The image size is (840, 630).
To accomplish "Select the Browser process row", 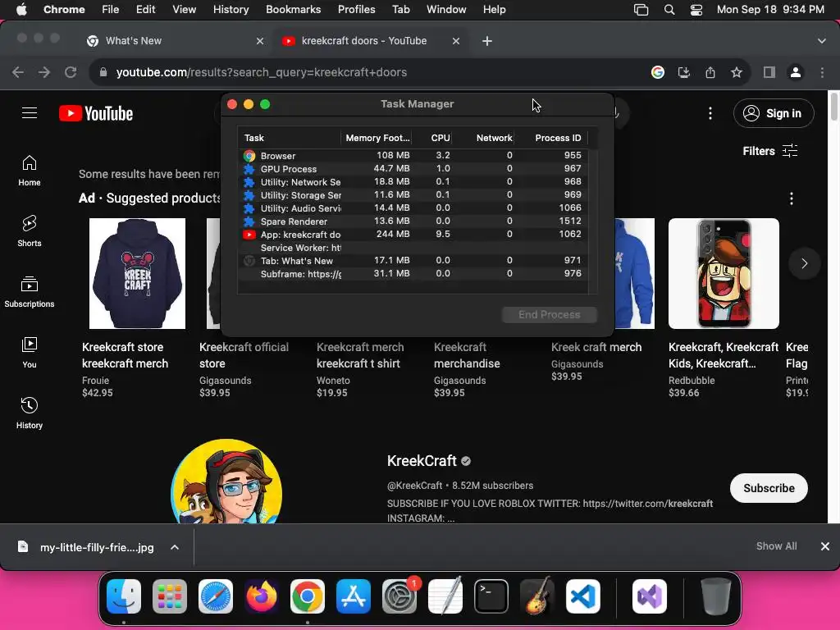I will 414,155.
